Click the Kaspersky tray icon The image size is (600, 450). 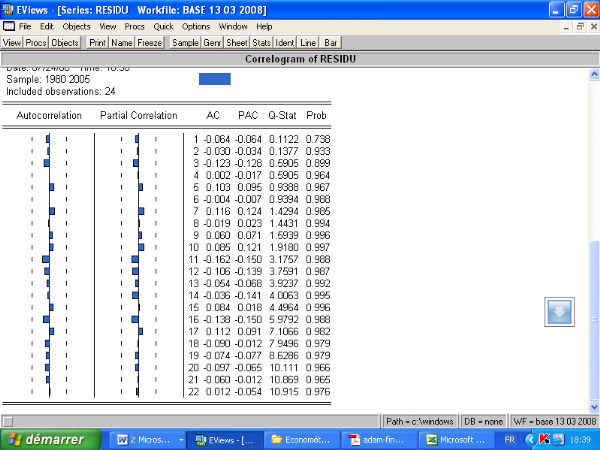coord(544,439)
